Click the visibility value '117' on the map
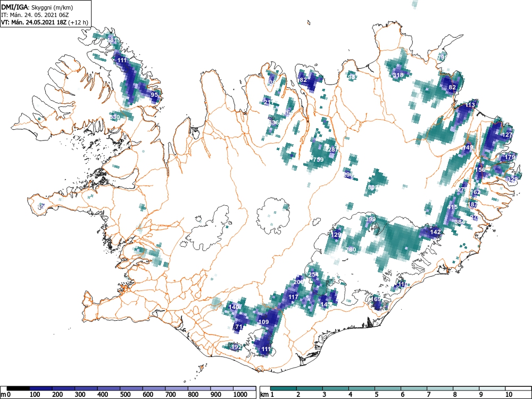 (293, 297)
